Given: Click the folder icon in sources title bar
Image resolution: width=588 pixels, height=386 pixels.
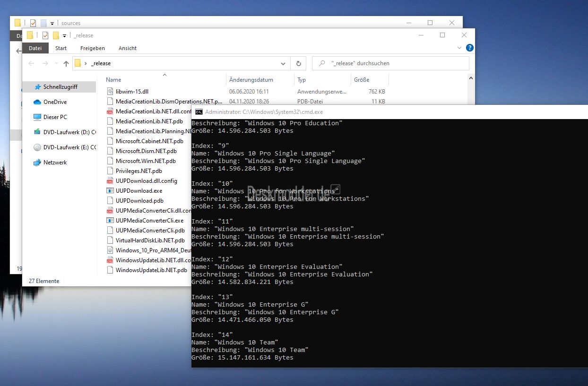Looking at the screenshot, I should [18, 23].
